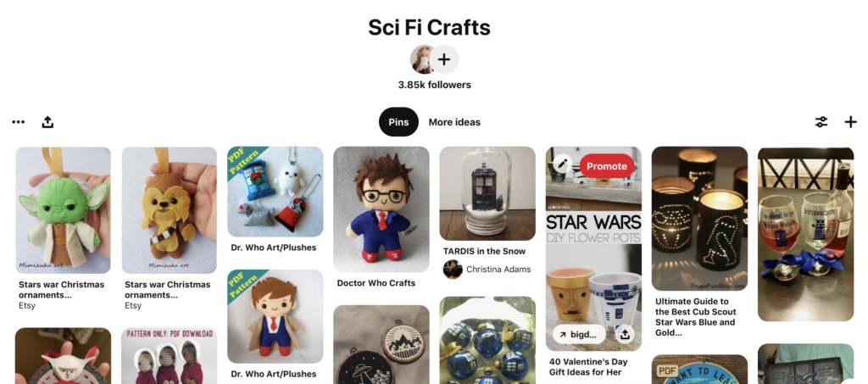
Task: Select the Pins tab
Action: [x=398, y=122]
